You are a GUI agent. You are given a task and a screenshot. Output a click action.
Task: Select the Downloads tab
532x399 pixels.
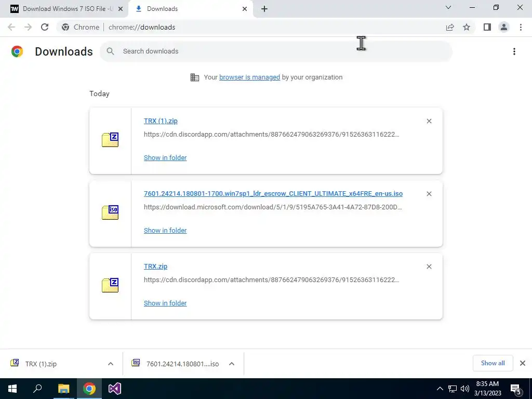(191, 9)
